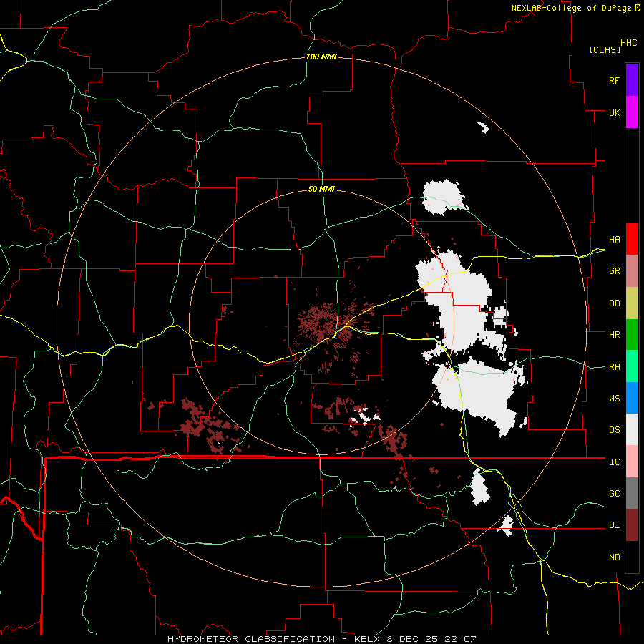Click the DS white legend swatch
The image size is (644, 644).
point(632,429)
